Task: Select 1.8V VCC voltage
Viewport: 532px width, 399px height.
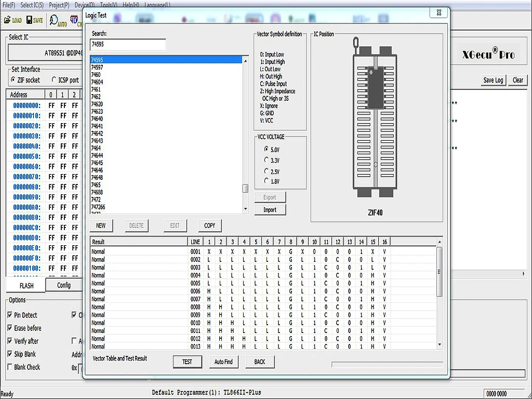Action: [x=267, y=181]
